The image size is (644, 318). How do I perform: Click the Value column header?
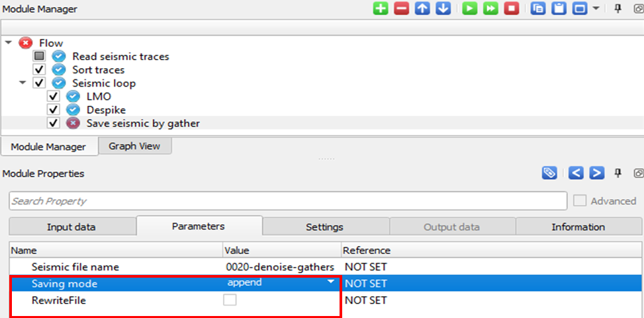click(x=282, y=250)
